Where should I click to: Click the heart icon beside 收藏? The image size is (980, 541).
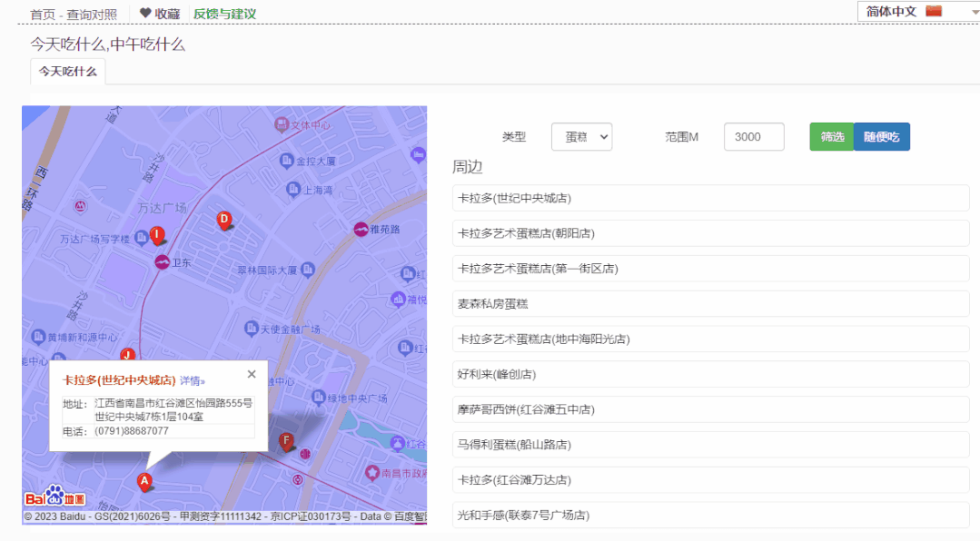[145, 13]
